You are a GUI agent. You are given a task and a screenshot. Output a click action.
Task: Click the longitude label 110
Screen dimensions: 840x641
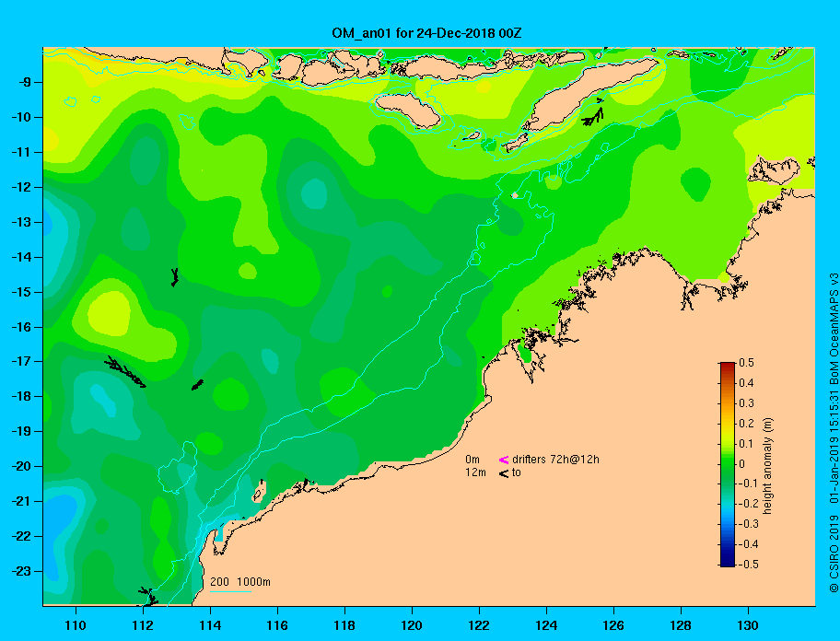[76, 625]
